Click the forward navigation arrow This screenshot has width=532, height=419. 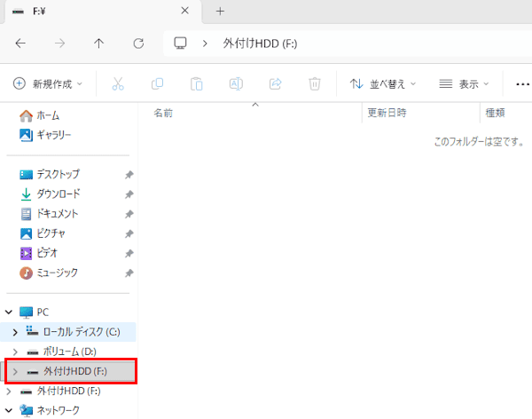click(x=59, y=43)
